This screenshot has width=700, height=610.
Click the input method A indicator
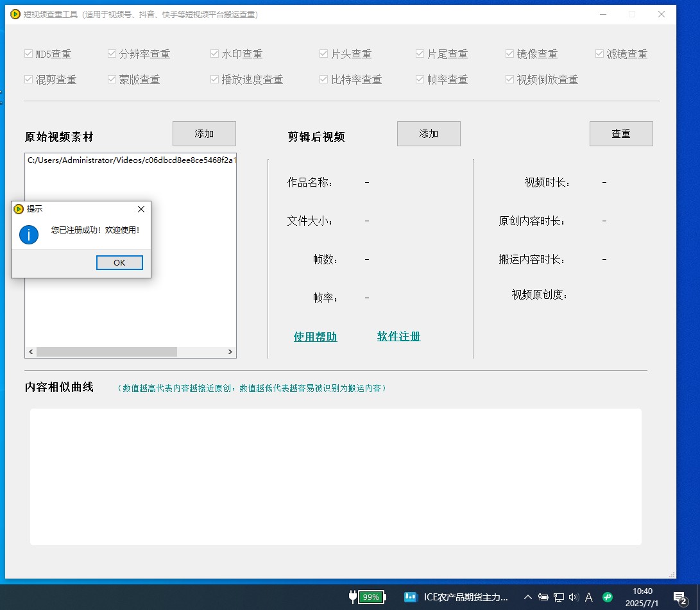point(589,597)
